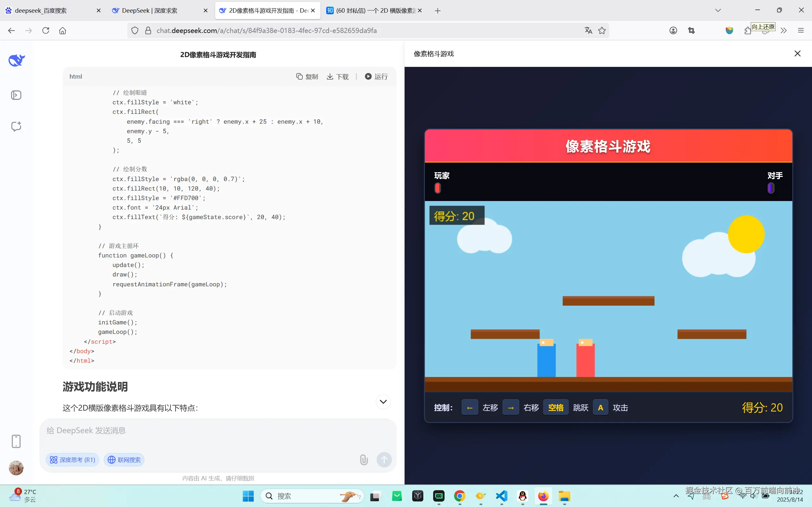Open the DeepSeek mobile app icon
Screen dimensions: 812x507
(16, 441)
